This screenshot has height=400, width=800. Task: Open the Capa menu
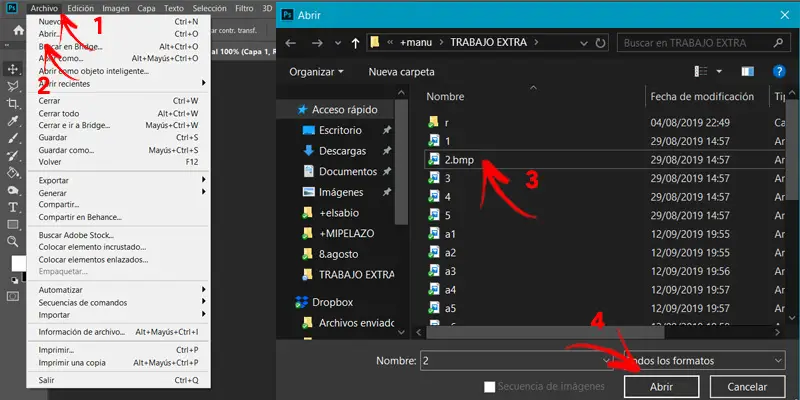(146, 8)
